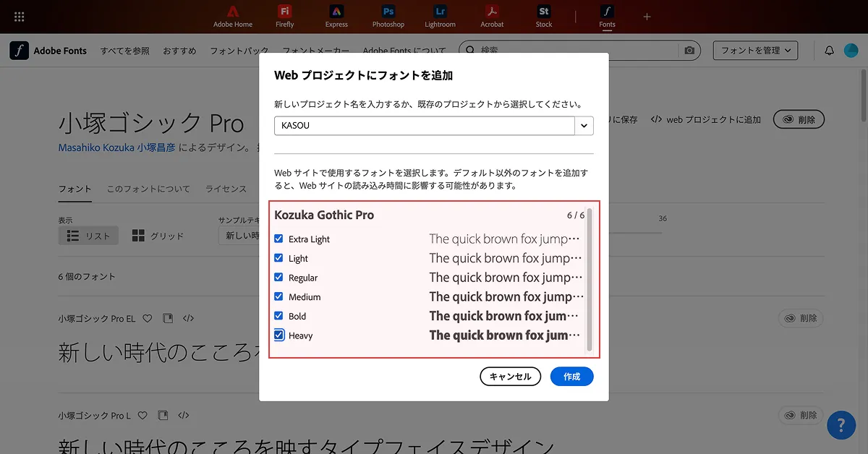Open the フォントを管理 dropdown

[755, 51]
